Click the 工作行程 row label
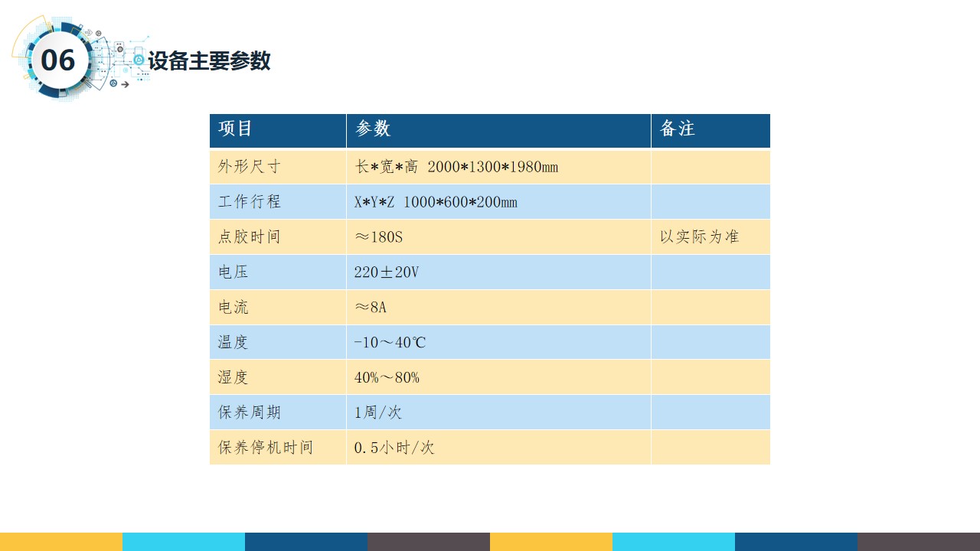 (250, 201)
